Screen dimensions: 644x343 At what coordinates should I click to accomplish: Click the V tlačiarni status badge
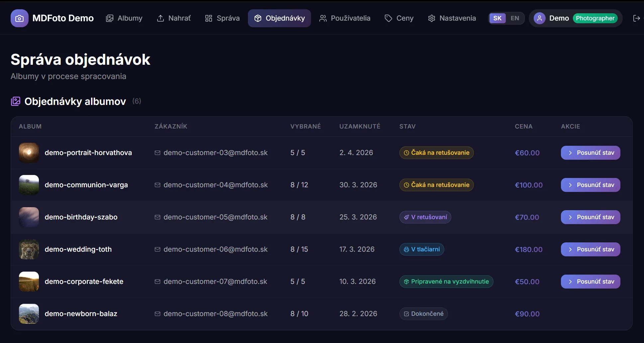(x=421, y=249)
